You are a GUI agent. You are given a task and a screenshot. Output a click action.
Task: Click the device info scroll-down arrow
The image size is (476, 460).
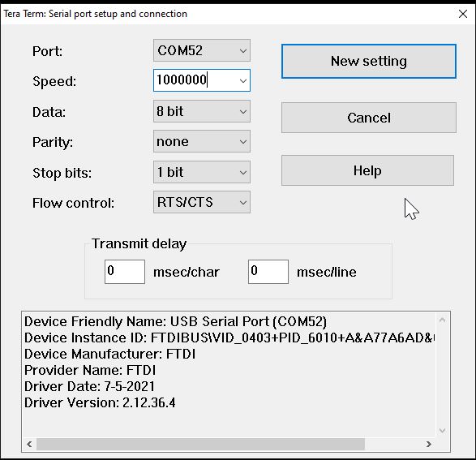(x=442, y=431)
